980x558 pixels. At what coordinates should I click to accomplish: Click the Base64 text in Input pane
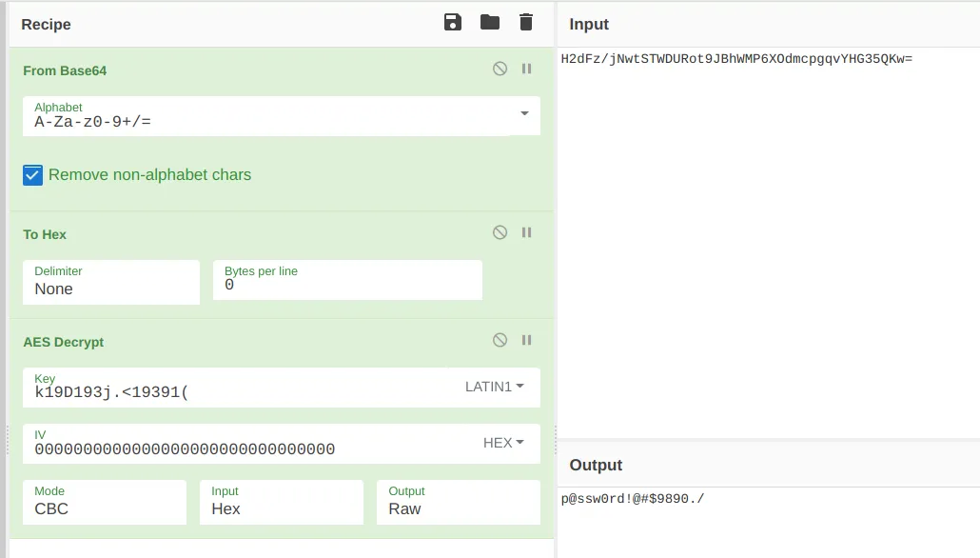pos(736,59)
